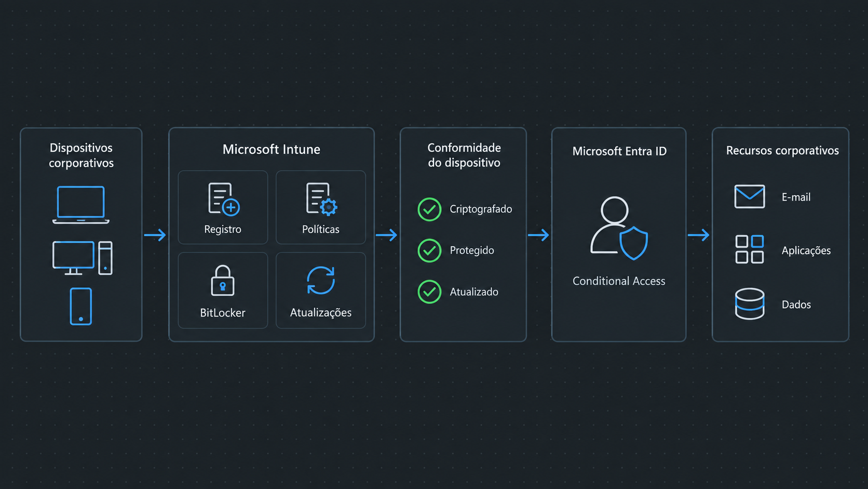Click the Registro label text
This screenshot has width=868, height=489.
(x=223, y=229)
